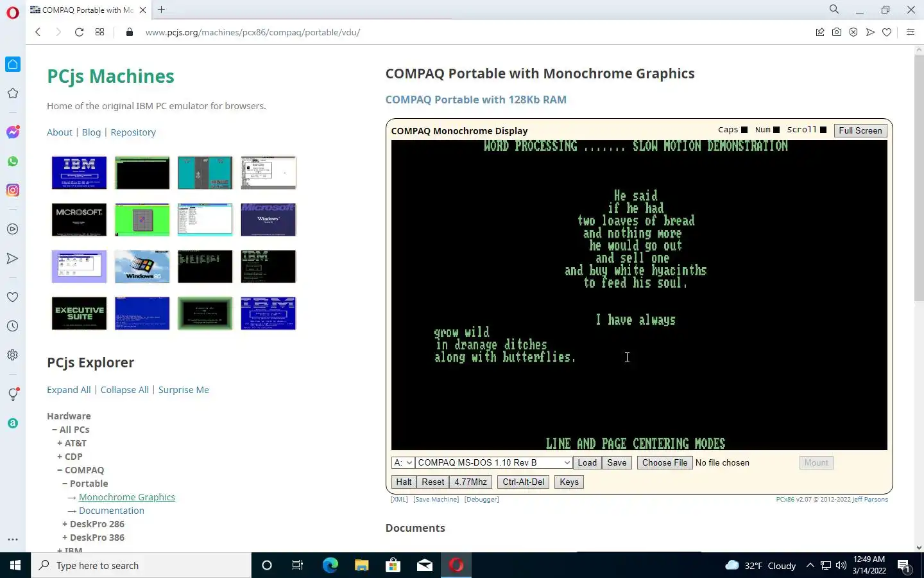The width and height of the screenshot is (924, 578).
Task: Send Ctrl-Alt-Del to the machine
Action: pyautogui.click(x=523, y=482)
